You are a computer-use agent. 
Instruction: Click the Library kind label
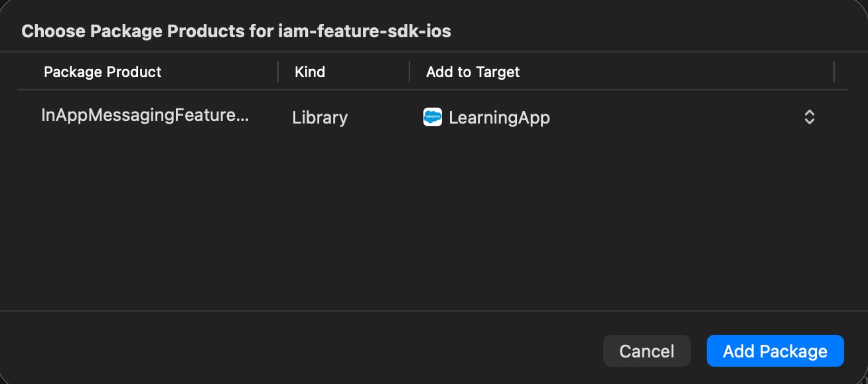(x=319, y=118)
